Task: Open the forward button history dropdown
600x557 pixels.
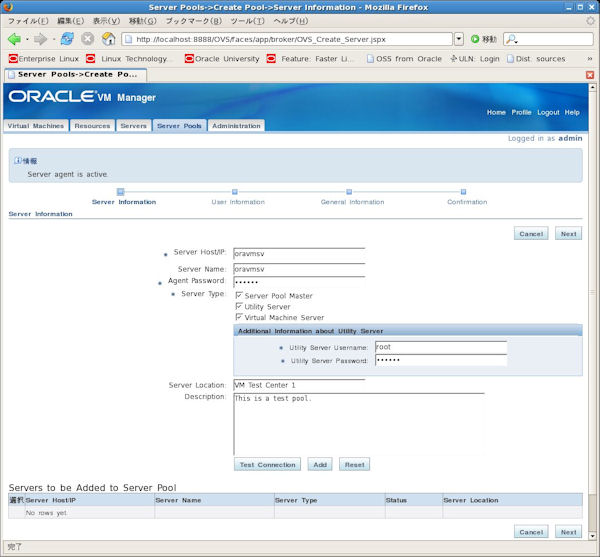Action: pyautogui.click(x=54, y=39)
